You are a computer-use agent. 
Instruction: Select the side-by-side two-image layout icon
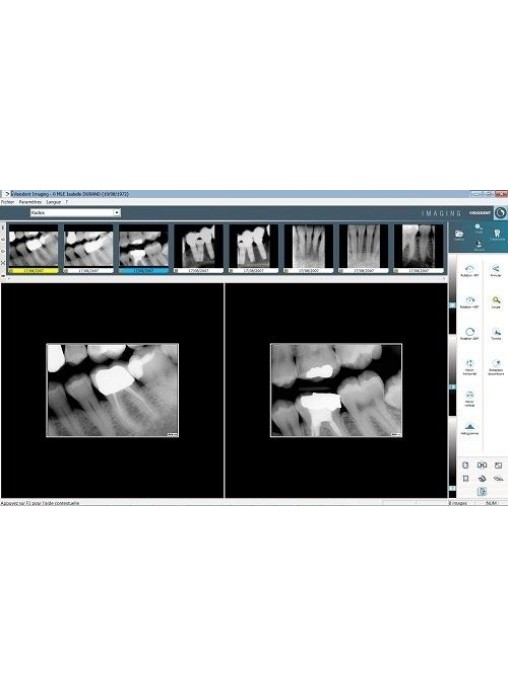482,465
